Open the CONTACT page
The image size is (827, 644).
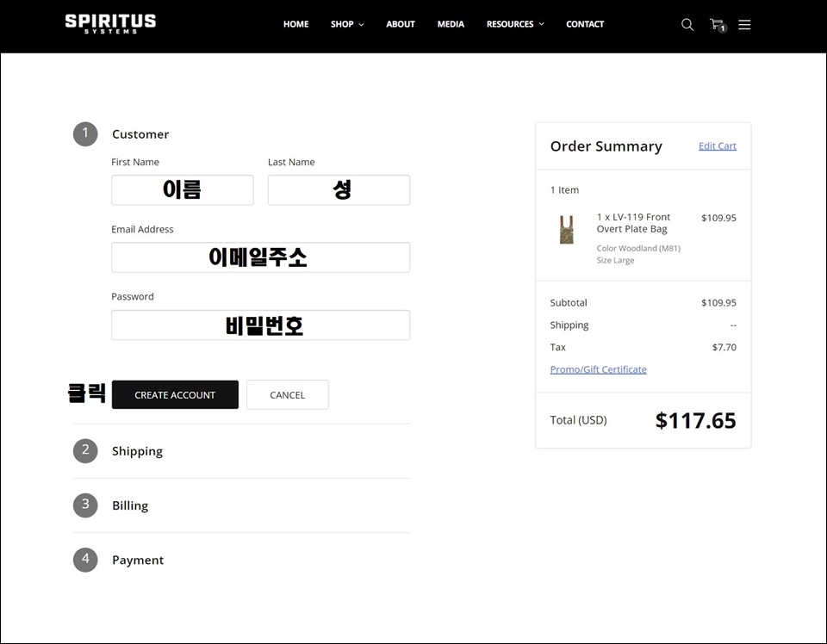tap(585, 24)
